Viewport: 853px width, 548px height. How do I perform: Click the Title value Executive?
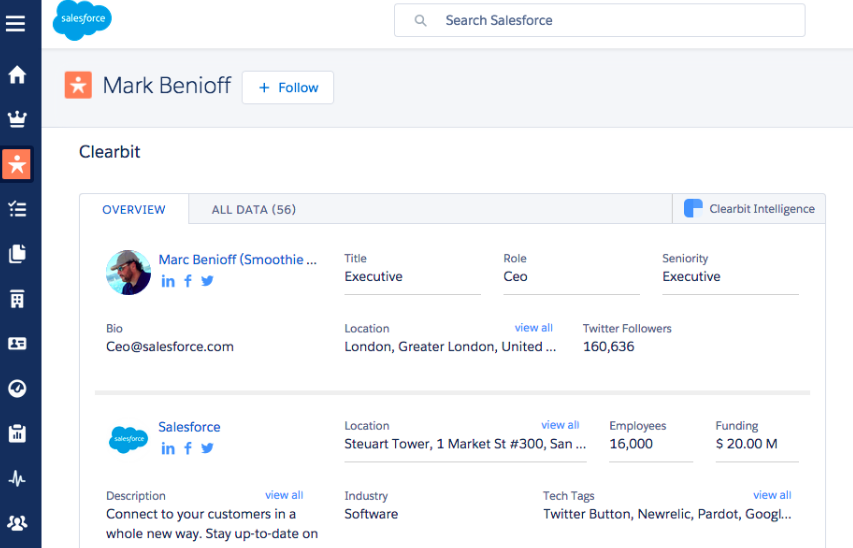pos(373,276)
